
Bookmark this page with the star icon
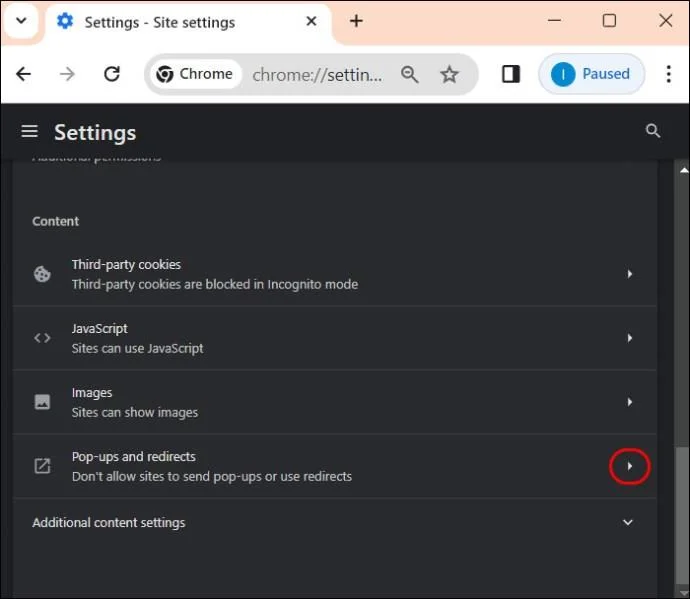tap(449, 74)
